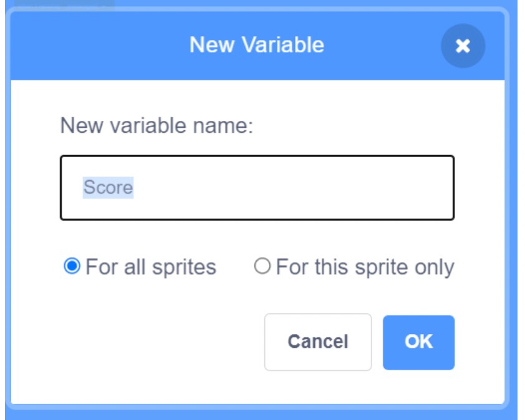Confirm the variable with the OK button
Screen dimensions: 525x420
pos(418,342)
